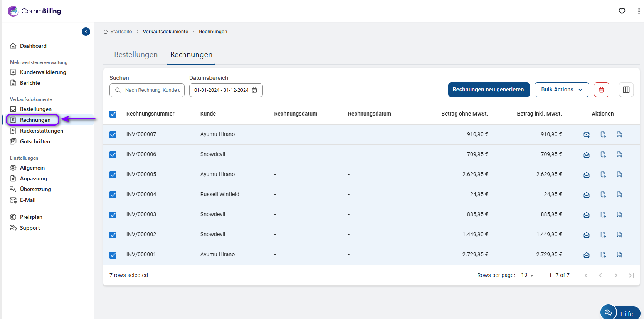Open the date range picker
Screen dimensions: 644x319
tap(225, 90)
